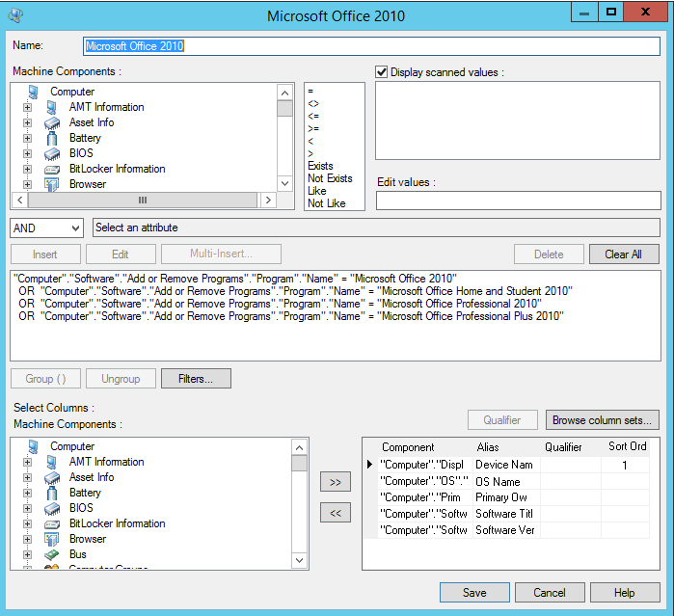Click the Asset Info icon in top tree
674x616 pixels.
52,122
